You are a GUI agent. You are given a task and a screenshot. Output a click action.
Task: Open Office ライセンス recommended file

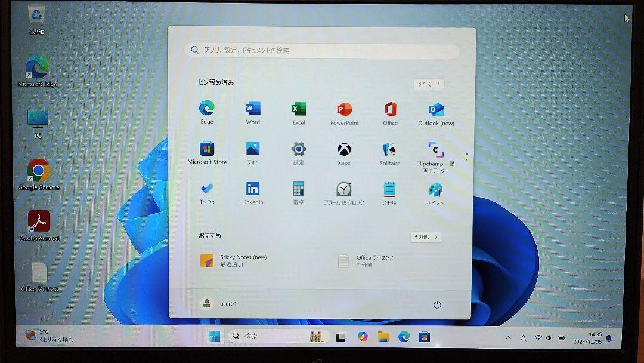366,261
